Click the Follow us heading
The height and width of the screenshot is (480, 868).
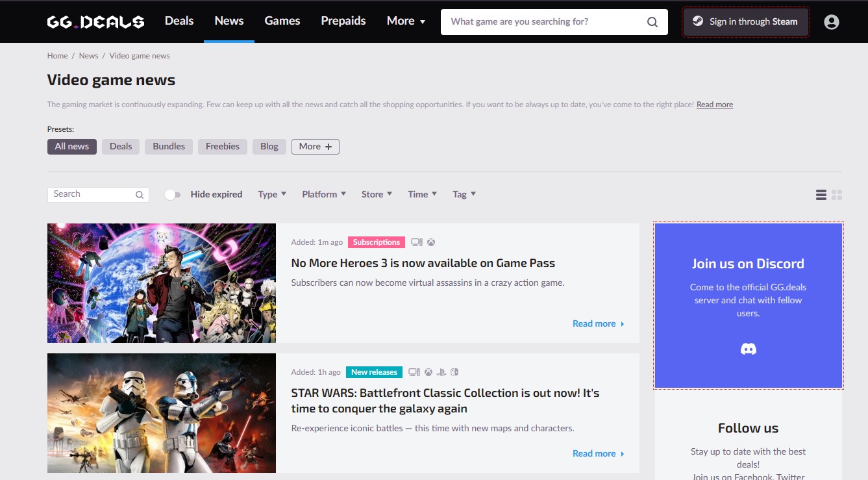(x=748, y=428)
